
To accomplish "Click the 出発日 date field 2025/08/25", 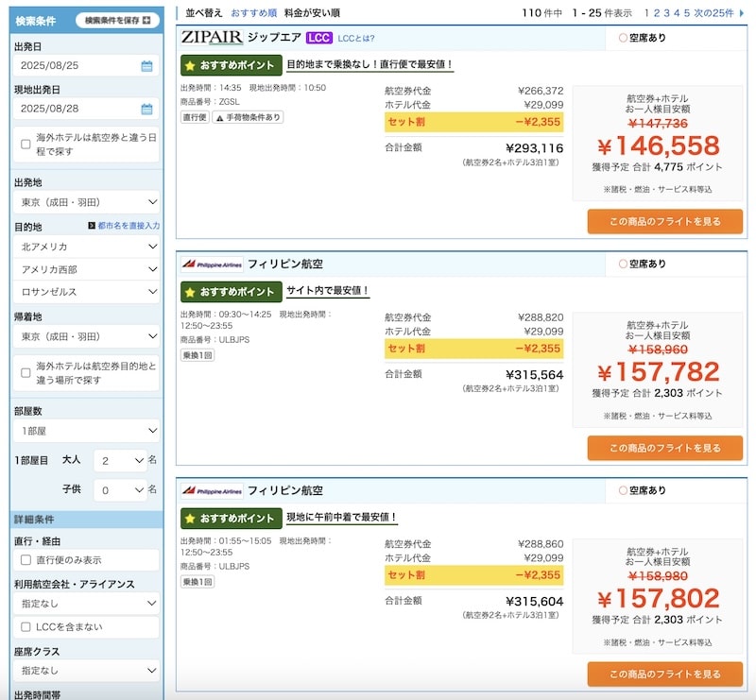I will click(x=86, y=65).
